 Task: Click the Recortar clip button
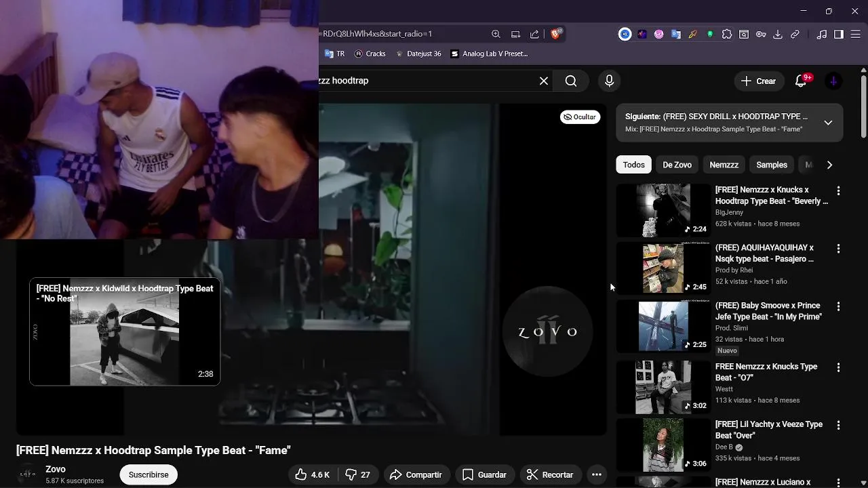click(550, 474)
